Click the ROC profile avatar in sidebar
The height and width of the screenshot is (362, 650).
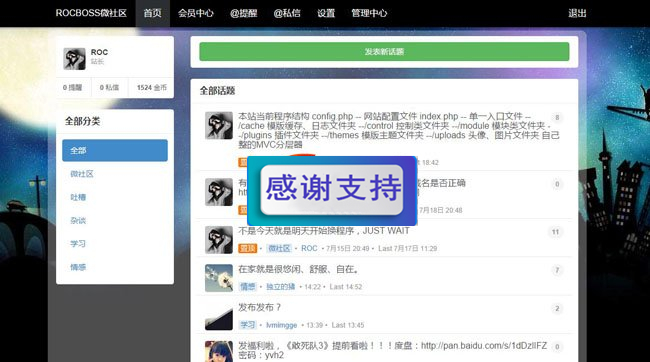74,58
